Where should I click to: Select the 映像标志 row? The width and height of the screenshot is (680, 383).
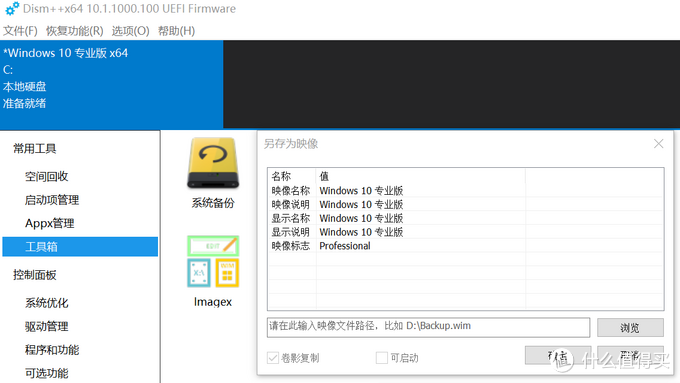(465, 246)
